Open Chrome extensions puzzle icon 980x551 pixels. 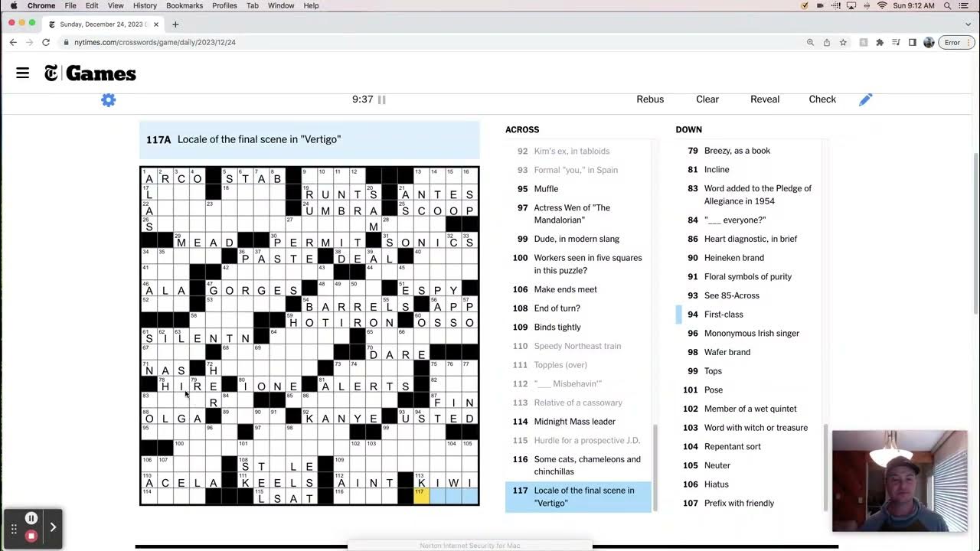[880, 42]
